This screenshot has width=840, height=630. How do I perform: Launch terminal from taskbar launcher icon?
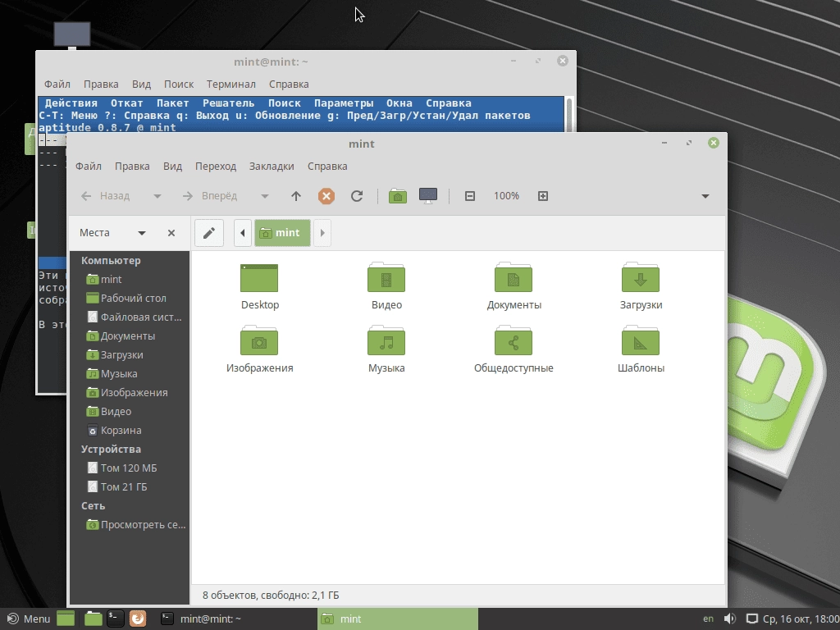pyautogui.click(x=115, y=619)
